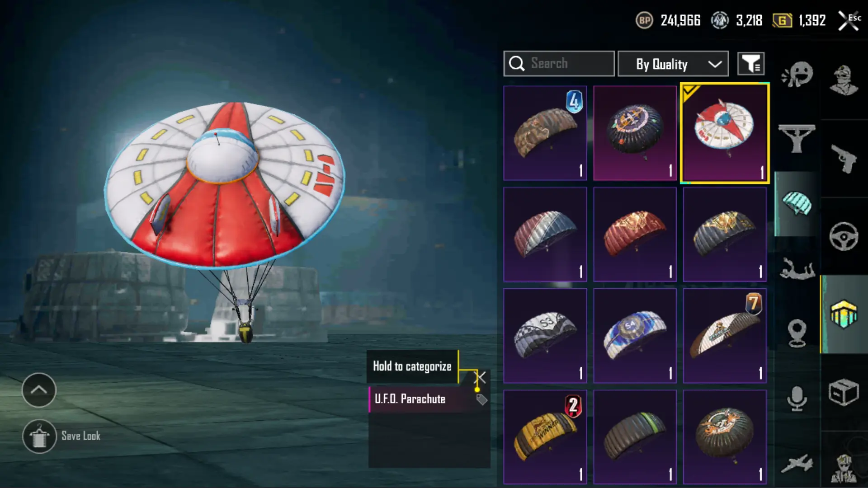Select the parachute category tab

(797, 203)
